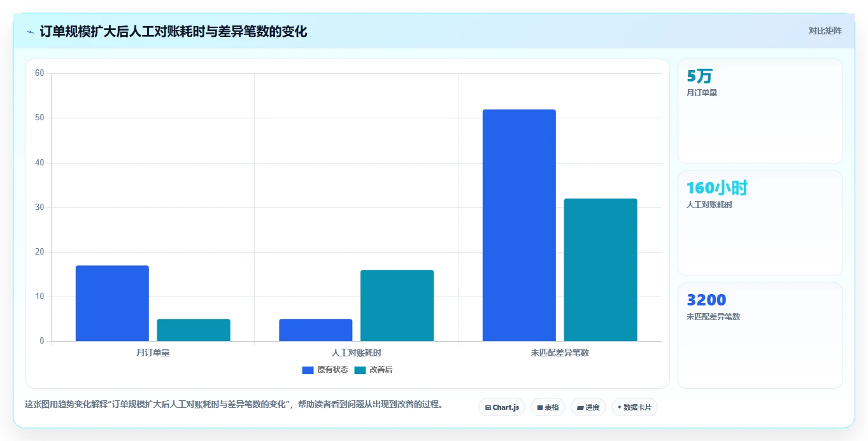Click the 月订单量 x-axis label
This screenshot has height=441, width=868.
[x=153, y=352]
